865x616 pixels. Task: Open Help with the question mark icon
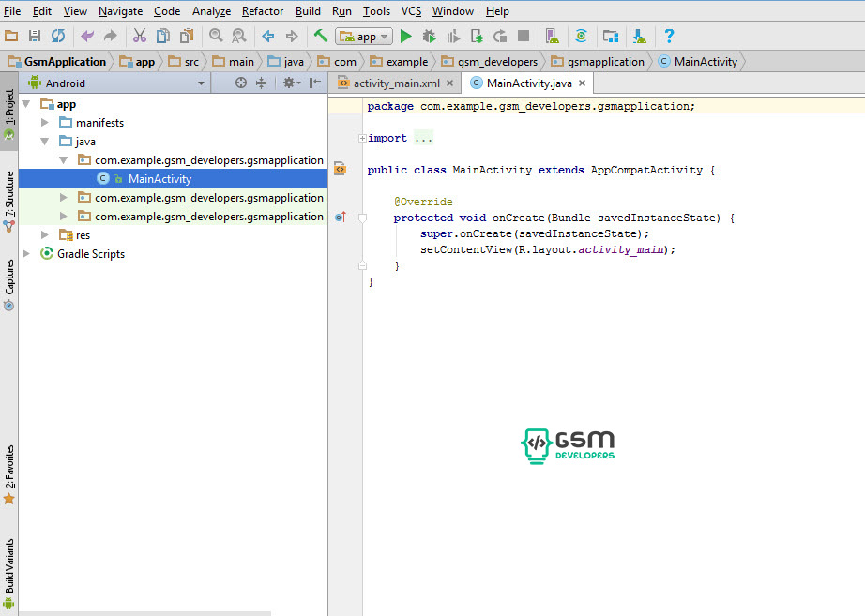coord(669,37)
